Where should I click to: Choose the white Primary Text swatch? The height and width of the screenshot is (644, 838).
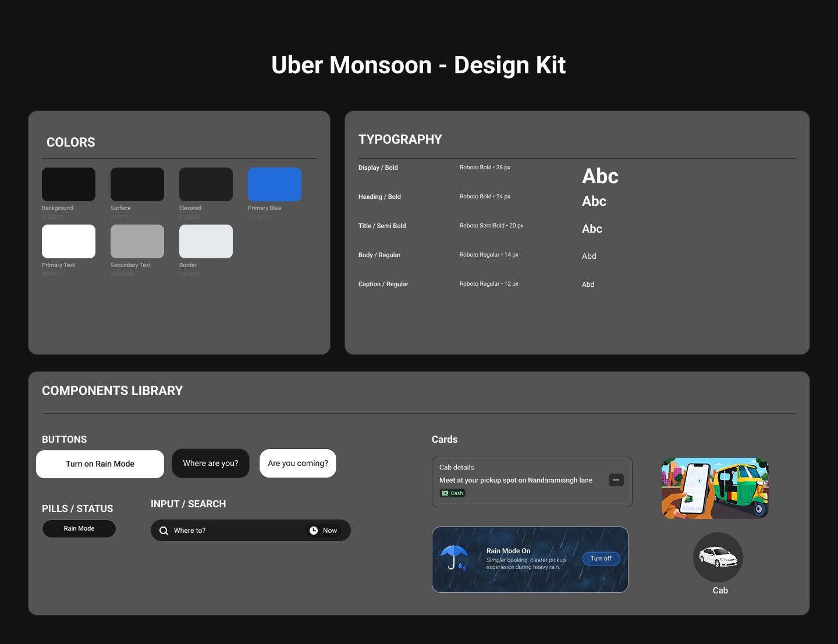coord(69,241)
